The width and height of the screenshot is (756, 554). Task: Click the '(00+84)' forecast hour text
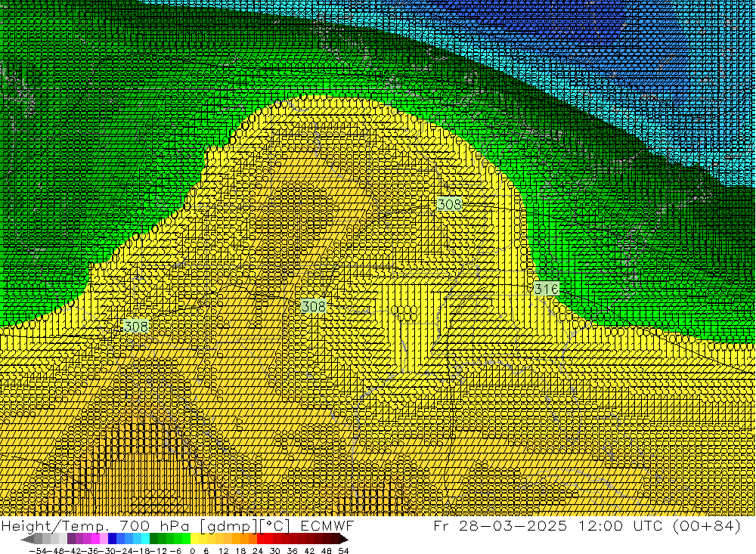707,525
